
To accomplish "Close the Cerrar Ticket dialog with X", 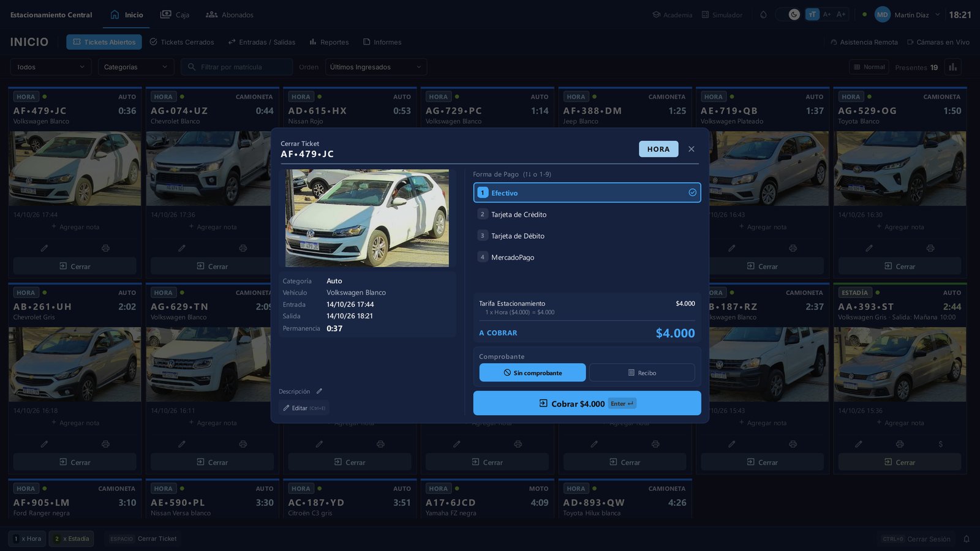I will 691,149.
